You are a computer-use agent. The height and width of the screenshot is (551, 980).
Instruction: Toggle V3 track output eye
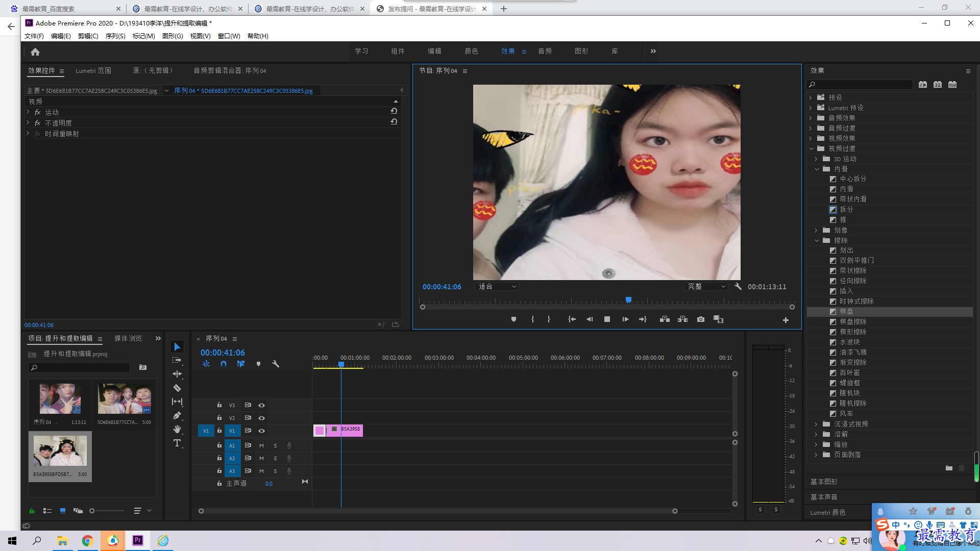(261, 406)
